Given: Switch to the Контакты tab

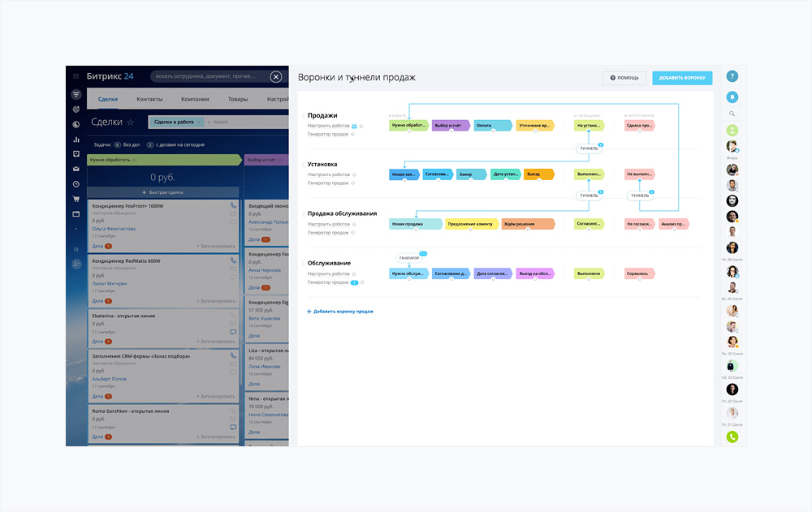Looking at the screenshot, I should point(149,99).
